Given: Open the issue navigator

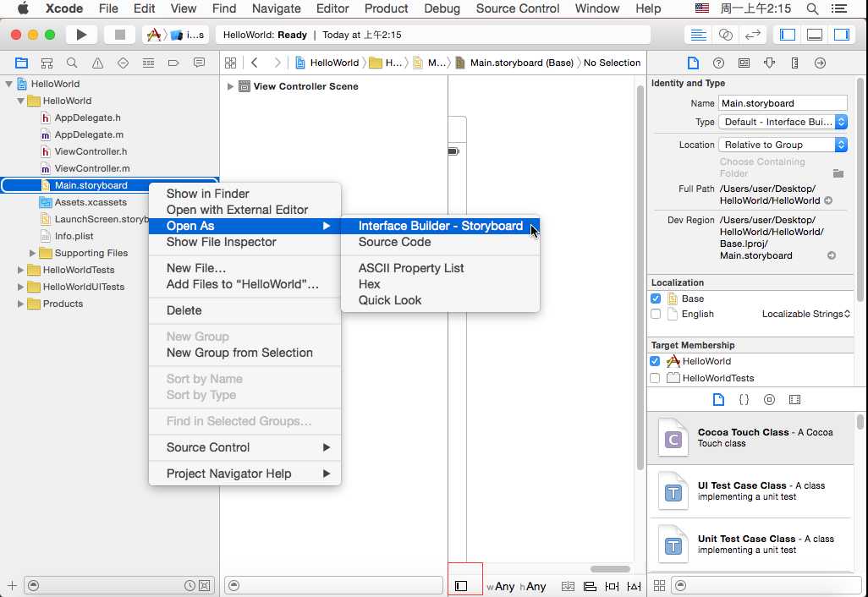Looking at the screenshot, I should (97, 63).
